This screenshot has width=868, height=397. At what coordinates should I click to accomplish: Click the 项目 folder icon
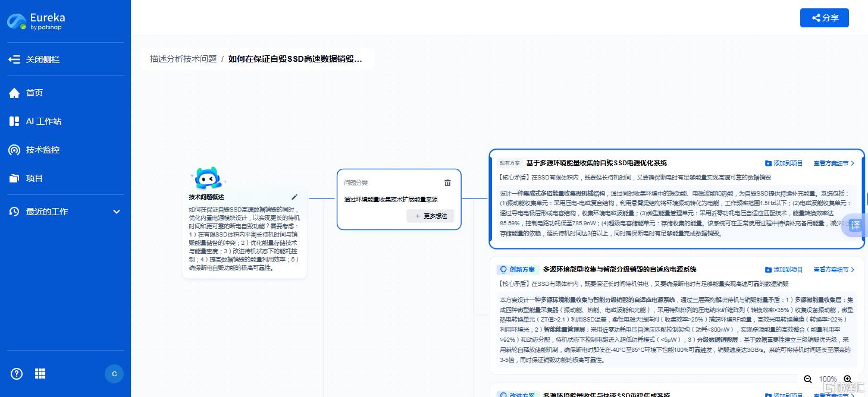[14, 178]
